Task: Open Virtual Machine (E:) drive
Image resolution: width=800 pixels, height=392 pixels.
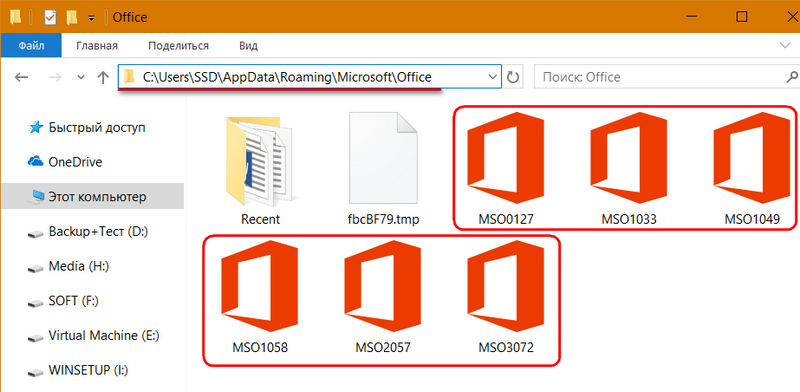Action: tap(94, 336)
